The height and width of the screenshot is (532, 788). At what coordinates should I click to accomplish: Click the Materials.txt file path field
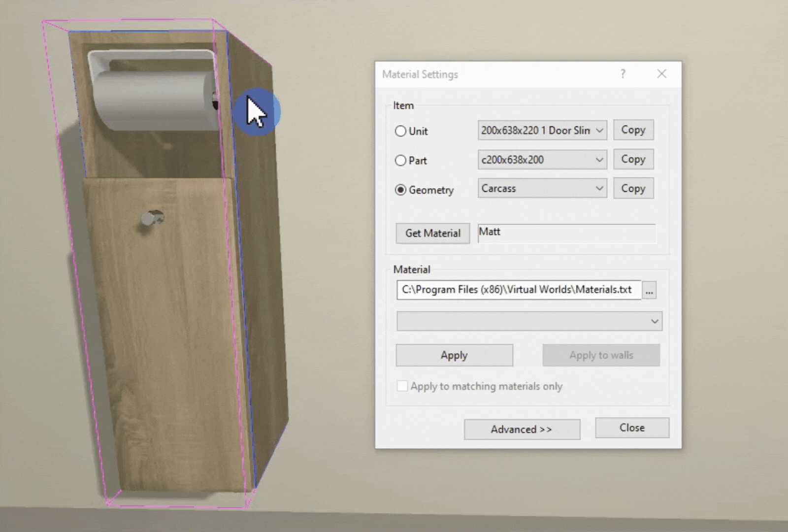519,290
